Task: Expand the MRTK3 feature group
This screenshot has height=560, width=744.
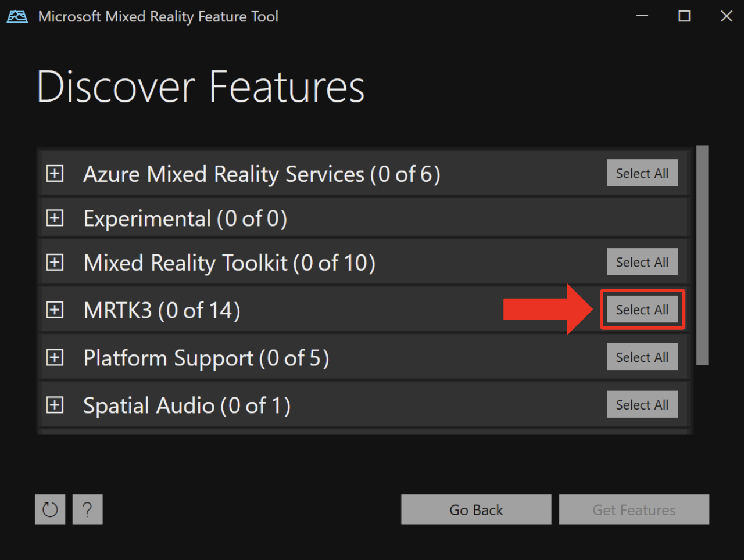Action: point(55,310)
